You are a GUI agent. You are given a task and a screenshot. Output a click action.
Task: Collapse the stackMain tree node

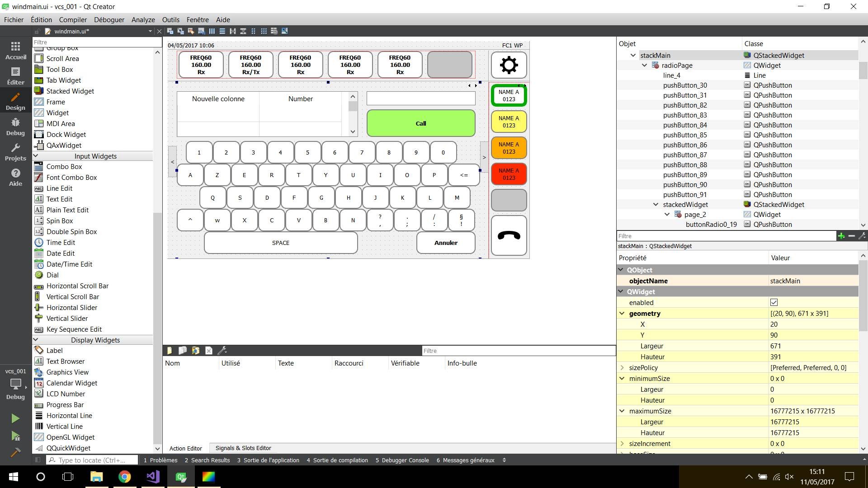[x=633, y=55]
